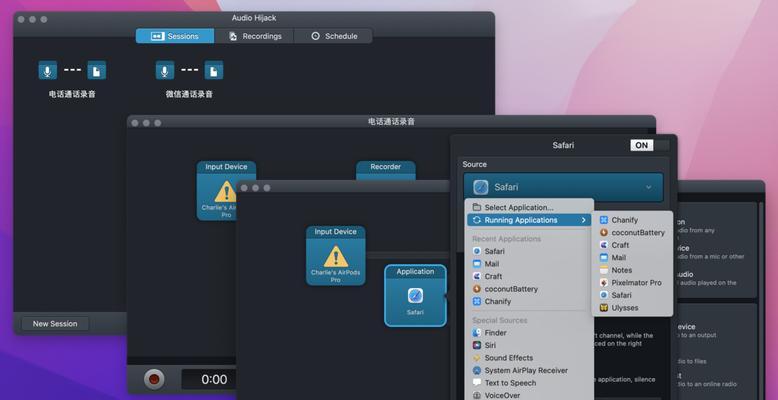Viewport: 778px width, 400px height.
Task: Select VoiceOver special source
Action: [529, 395]
